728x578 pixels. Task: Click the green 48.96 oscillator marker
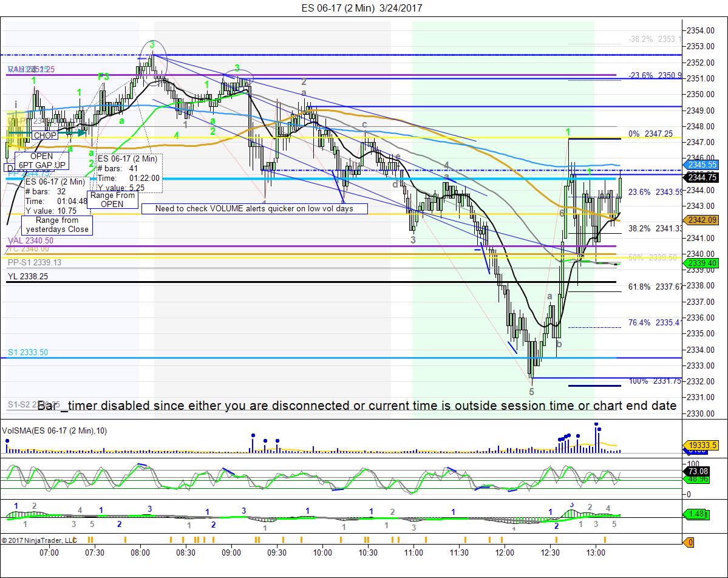tap(698, 479)
